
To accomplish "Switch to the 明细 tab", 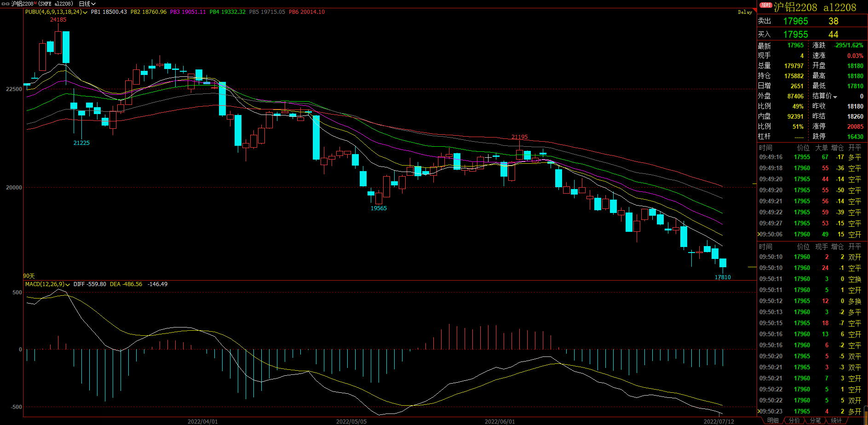I will coord(773,421).
